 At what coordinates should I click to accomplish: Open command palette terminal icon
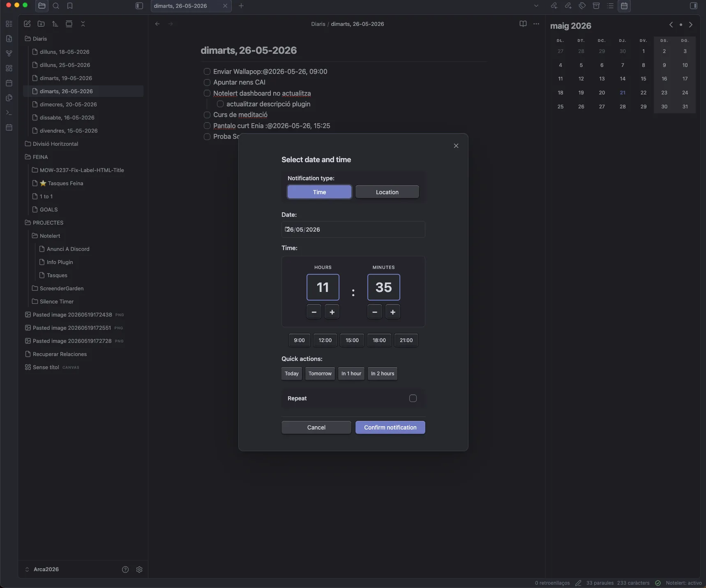tap(9, 113)
